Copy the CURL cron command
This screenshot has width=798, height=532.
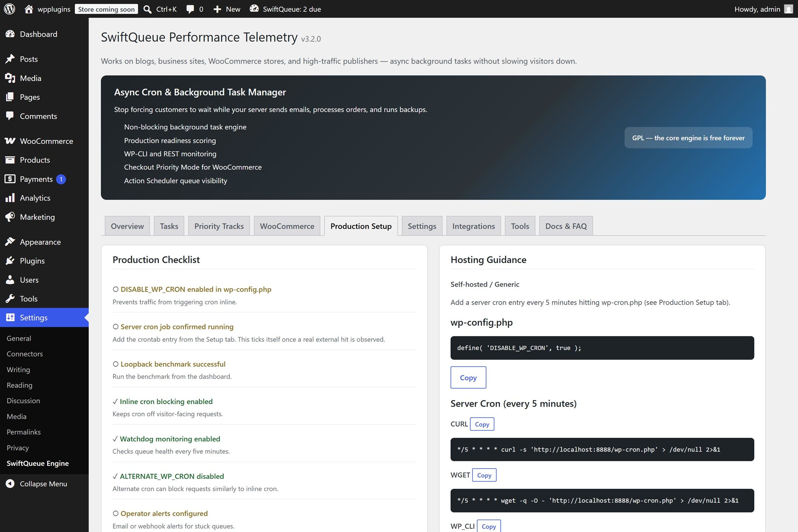(482, 424)
